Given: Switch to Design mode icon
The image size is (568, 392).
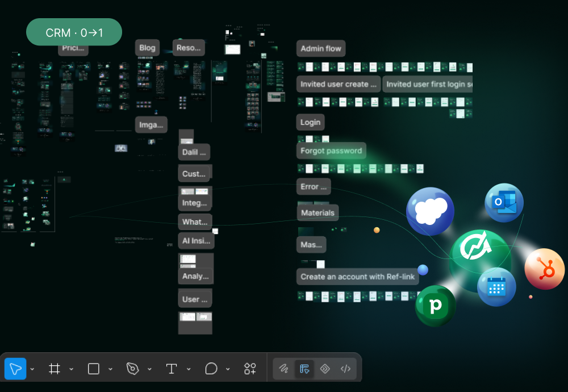Looking at the screenshot, I should coord(304,369).
